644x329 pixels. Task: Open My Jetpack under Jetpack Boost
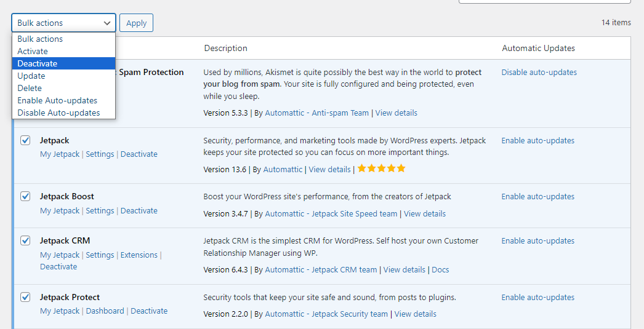[x=60, y=210]
